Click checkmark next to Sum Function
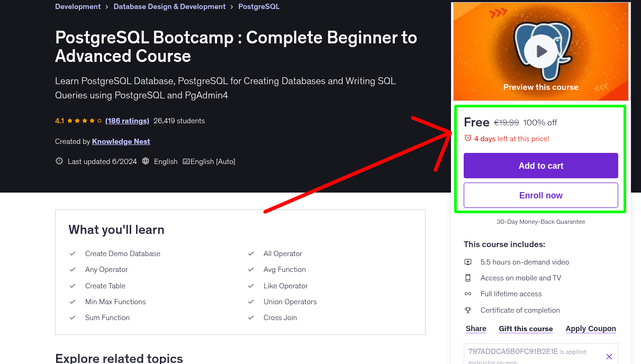This screenshot has width=641, height=364. click(x=73, y=317)
